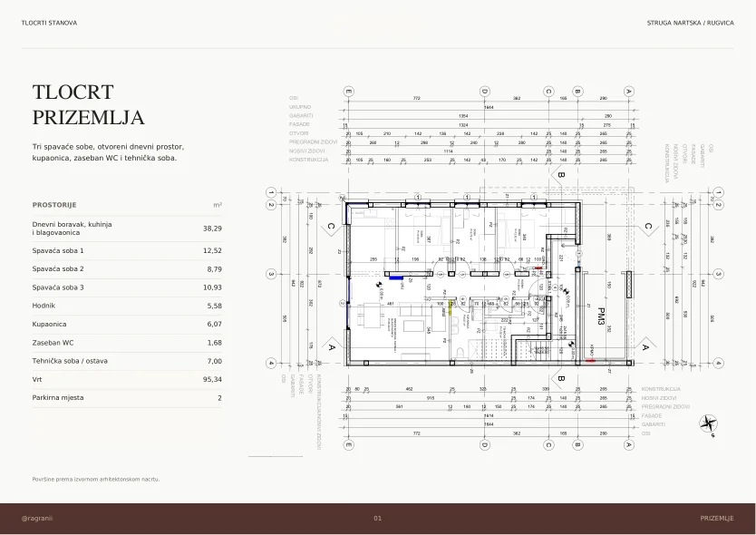Image resolution: width=756 pixels, height=535 pixels.
Task: Select the "Hodnik" row label
Action: 44,306
